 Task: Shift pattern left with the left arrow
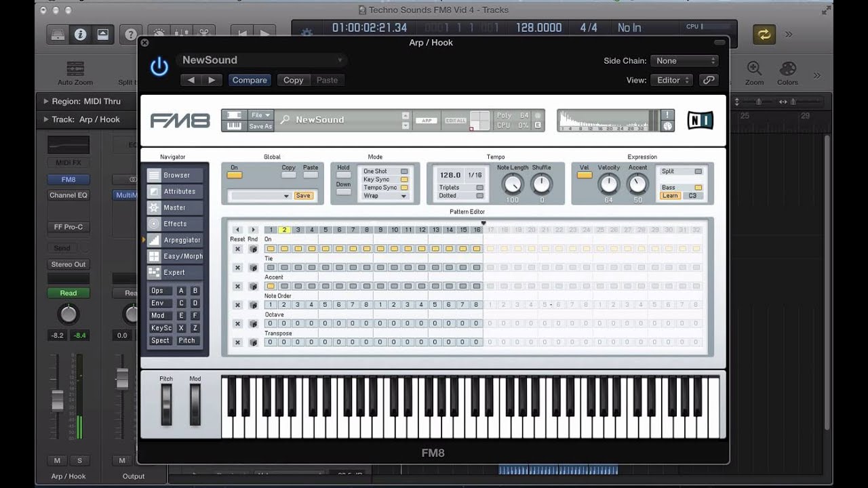tap(237, 230)
